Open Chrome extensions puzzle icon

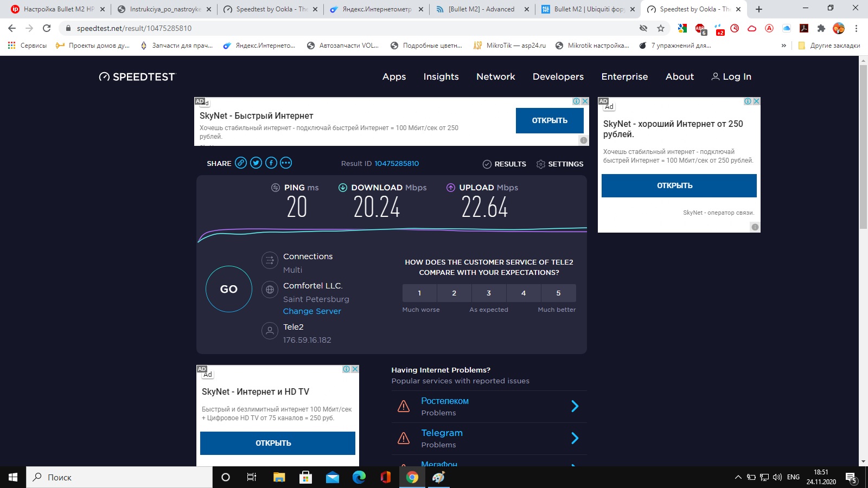[x=821, y=28]
